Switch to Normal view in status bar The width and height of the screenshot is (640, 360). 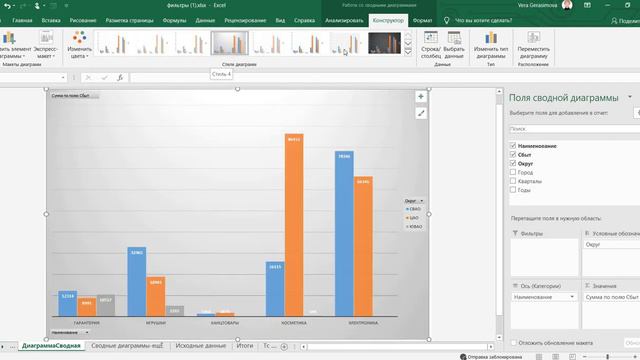click(x=539, y=357)
